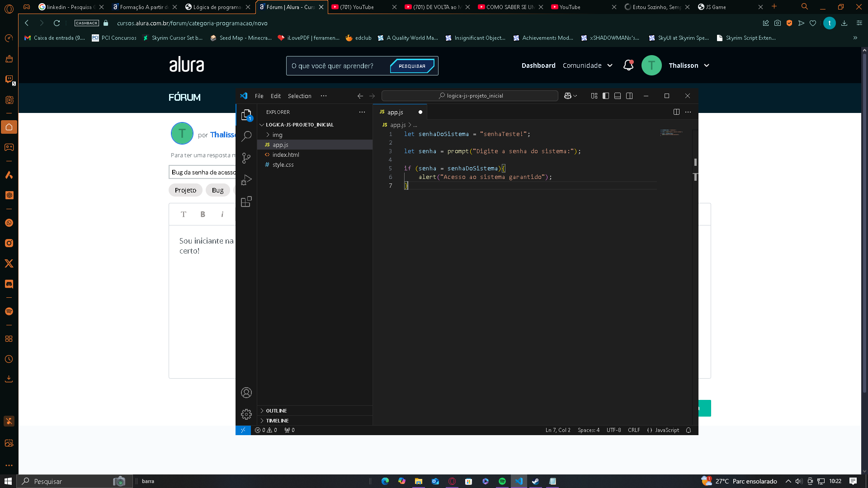868x488 pixels.
Task: Open the Copilot dropdown arrow in title bar
Action: pos(575,96)
